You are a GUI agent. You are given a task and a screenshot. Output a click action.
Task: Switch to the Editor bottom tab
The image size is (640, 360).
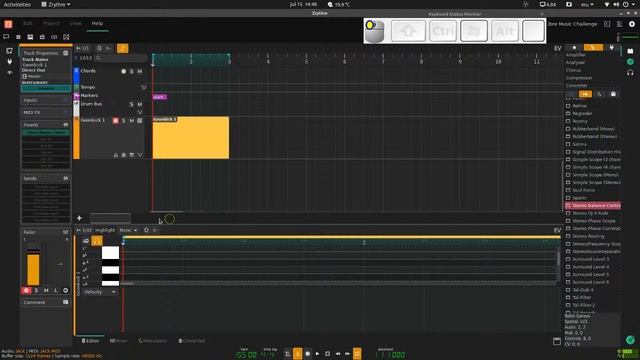(90, 341)
